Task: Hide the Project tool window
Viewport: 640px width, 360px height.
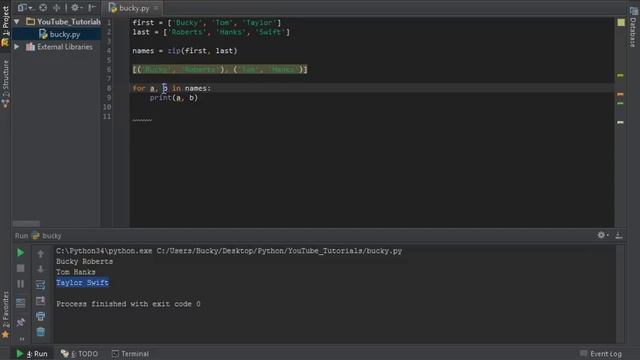Action: (92, 7)
